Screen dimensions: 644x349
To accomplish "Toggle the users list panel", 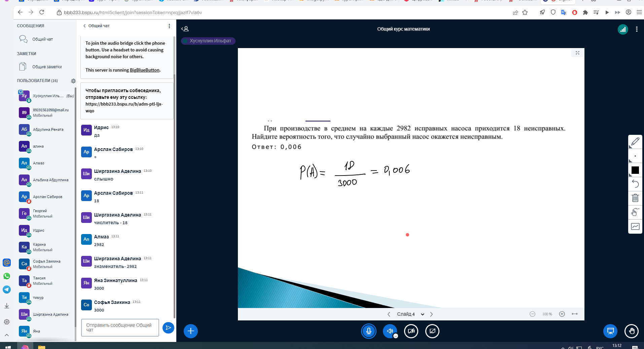I will (x=185, y=29).
